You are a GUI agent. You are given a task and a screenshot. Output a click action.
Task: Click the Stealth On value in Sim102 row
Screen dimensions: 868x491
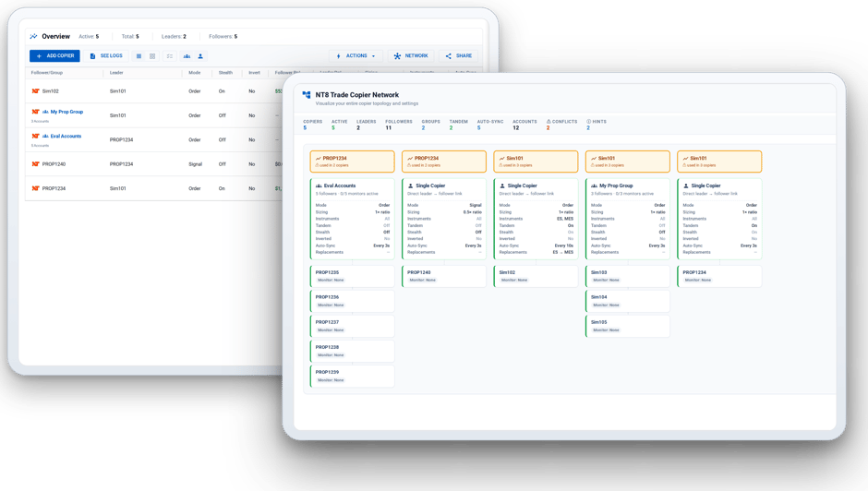pos(222,91)
